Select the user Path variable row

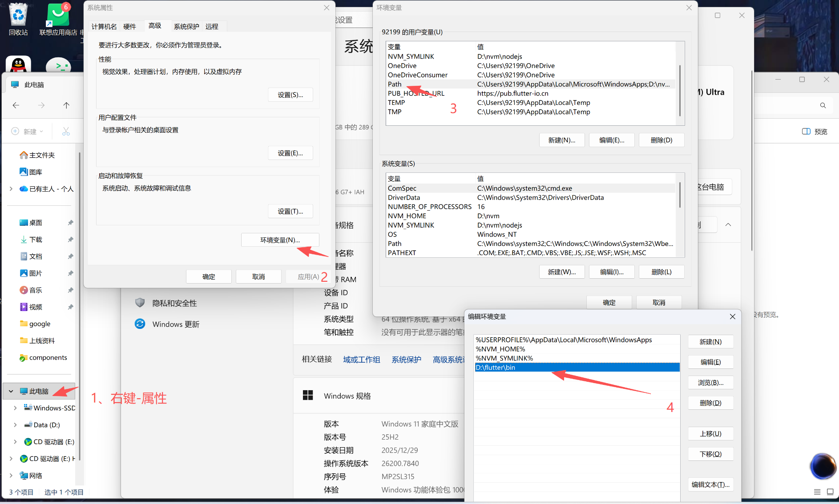coord(531,84)
